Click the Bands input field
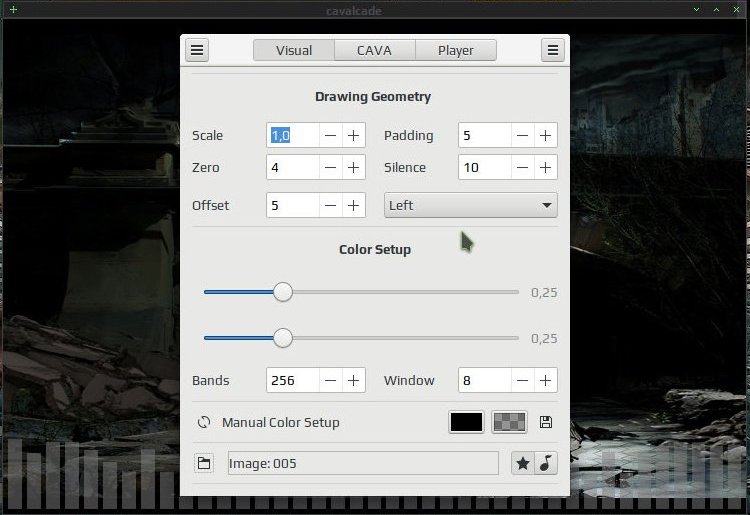This screenshot has width=750, height=515. coord(293,380)
